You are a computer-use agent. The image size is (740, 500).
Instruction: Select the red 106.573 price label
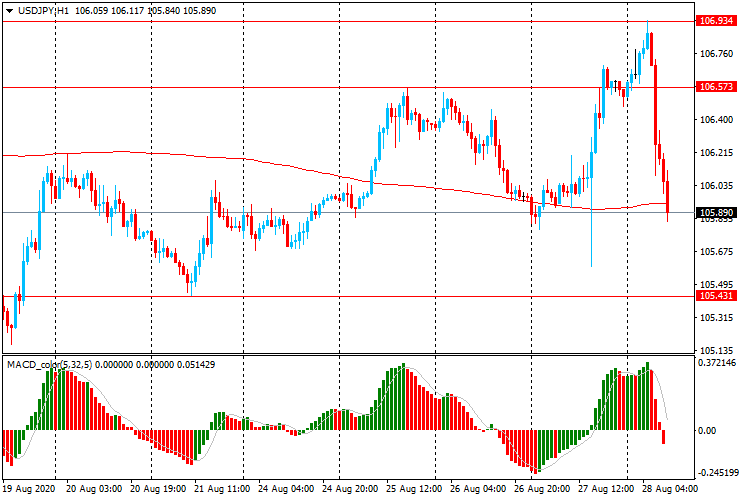click(714, 87)
